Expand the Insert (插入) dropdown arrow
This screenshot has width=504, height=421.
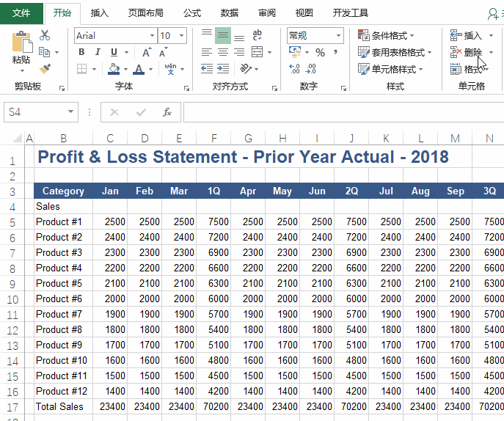coord(491,35)
